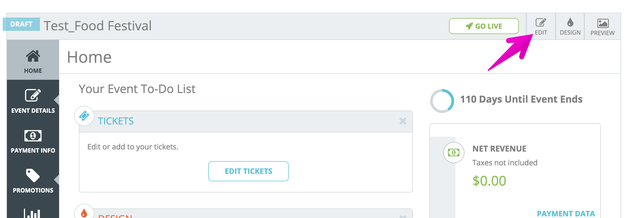Click the Edit Tickets button

pos(248,171)
